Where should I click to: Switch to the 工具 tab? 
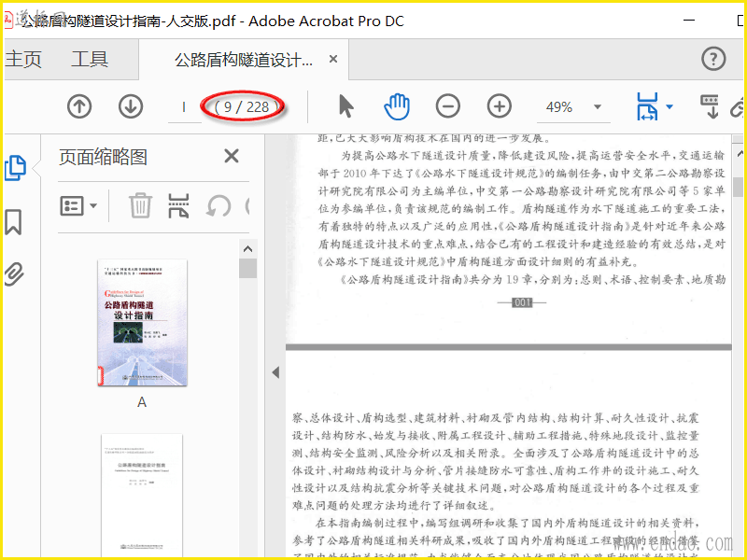pos(90,60)
